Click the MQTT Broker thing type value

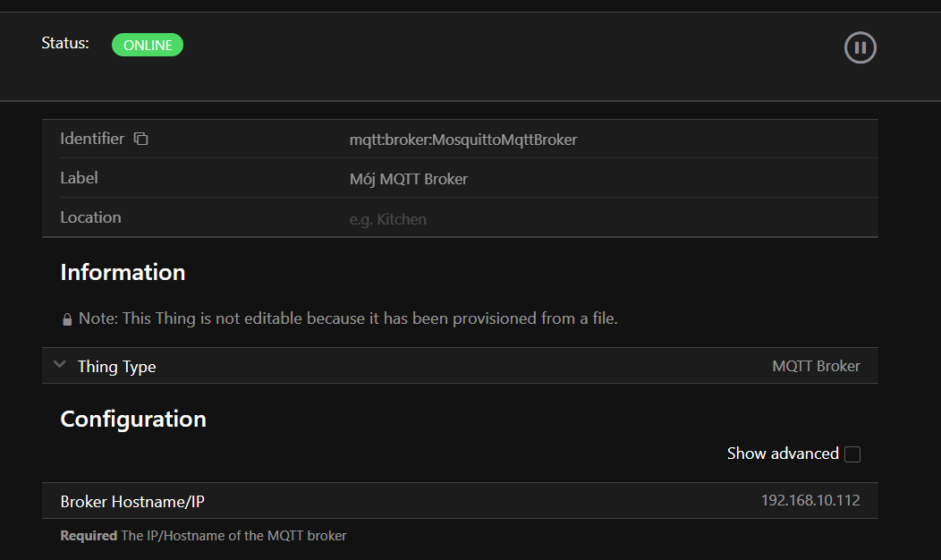(x=816, y=366)
